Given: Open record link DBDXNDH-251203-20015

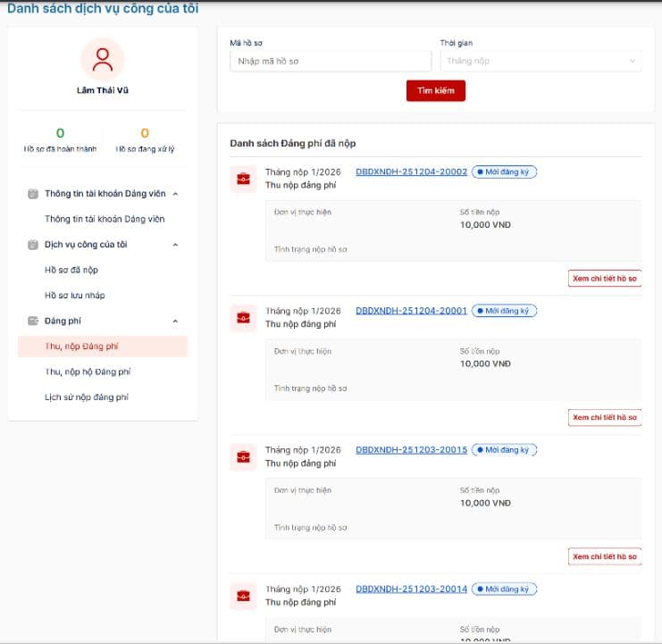Looking at the screenshot, I should 411,450.
